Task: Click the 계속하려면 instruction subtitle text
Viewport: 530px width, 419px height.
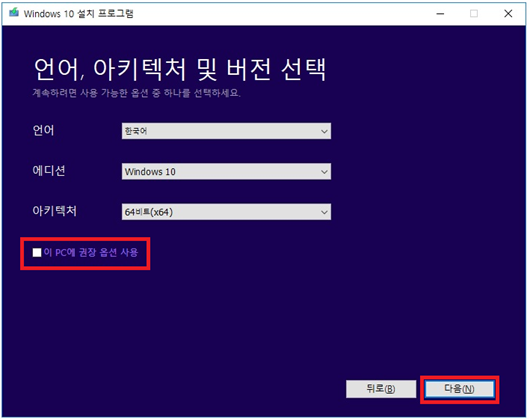Action: point(137,93)
